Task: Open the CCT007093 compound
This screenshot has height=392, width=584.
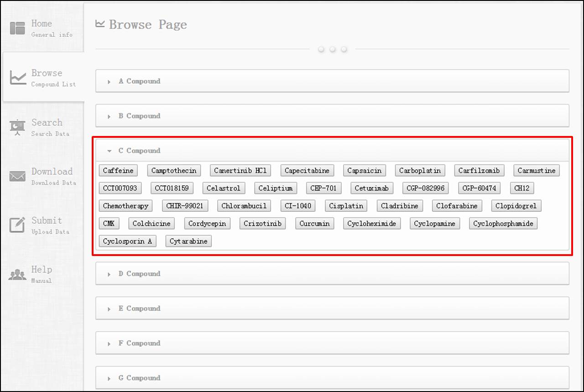Action: click(120, 188)
